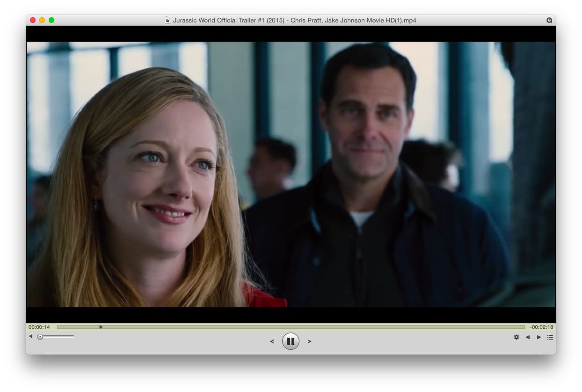The height and width of the screenshot is (392, 582).
Task: Open the playlist list icon
Action: tap(550, 337)
